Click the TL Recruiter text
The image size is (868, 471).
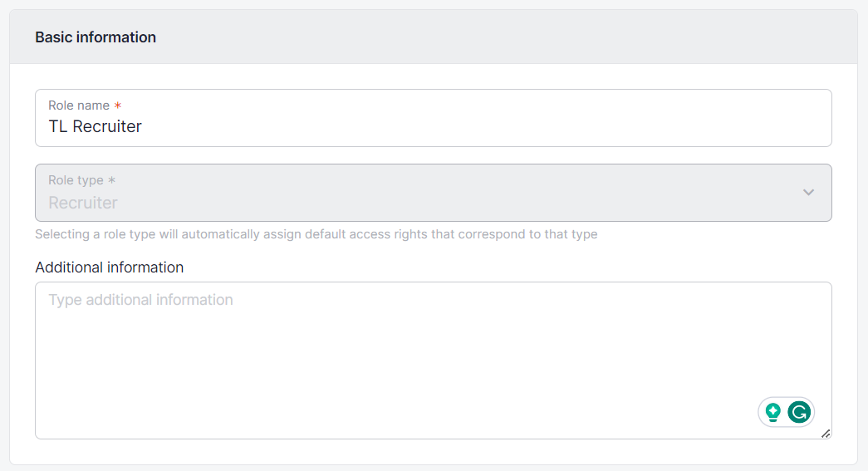(95, 127)
